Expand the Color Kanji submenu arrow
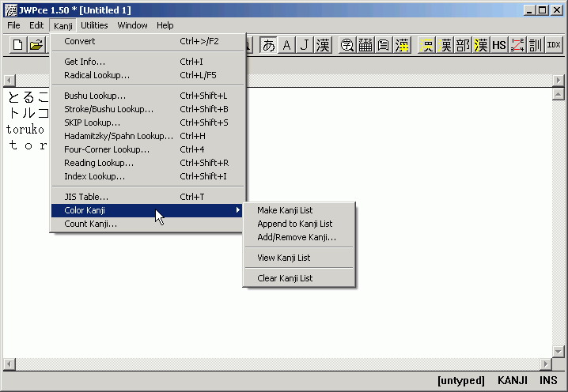The width and height of the screenshot is (568, 392). coord(237,210)
